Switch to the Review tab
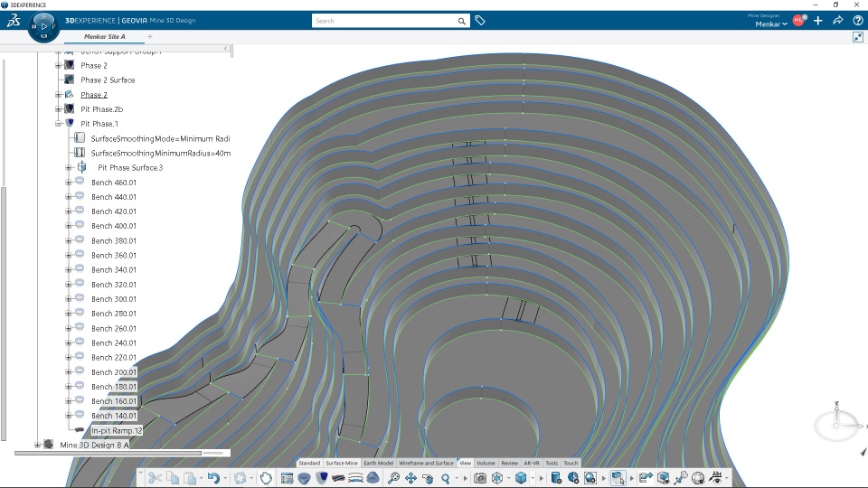Viewport: 868px width, 488px height. click(509, 463)
